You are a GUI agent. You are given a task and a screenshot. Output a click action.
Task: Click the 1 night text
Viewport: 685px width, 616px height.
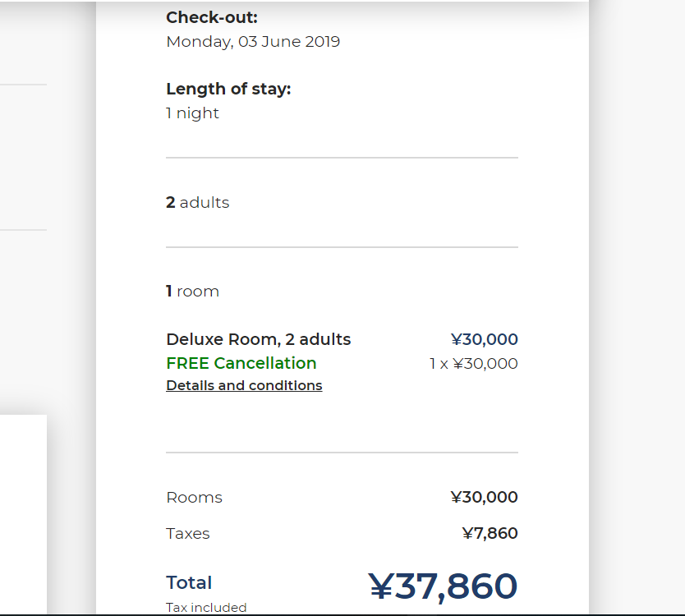point(192,113)
